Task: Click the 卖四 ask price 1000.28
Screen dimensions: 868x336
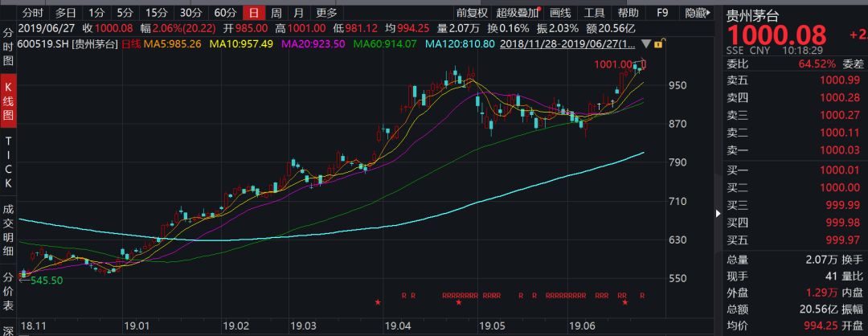Action: click(x=841, y=97)
